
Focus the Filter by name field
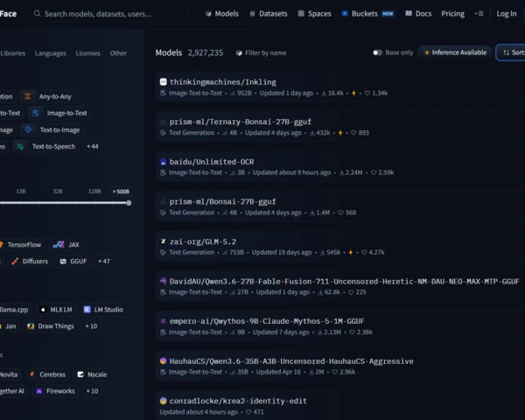coord(286,52)
